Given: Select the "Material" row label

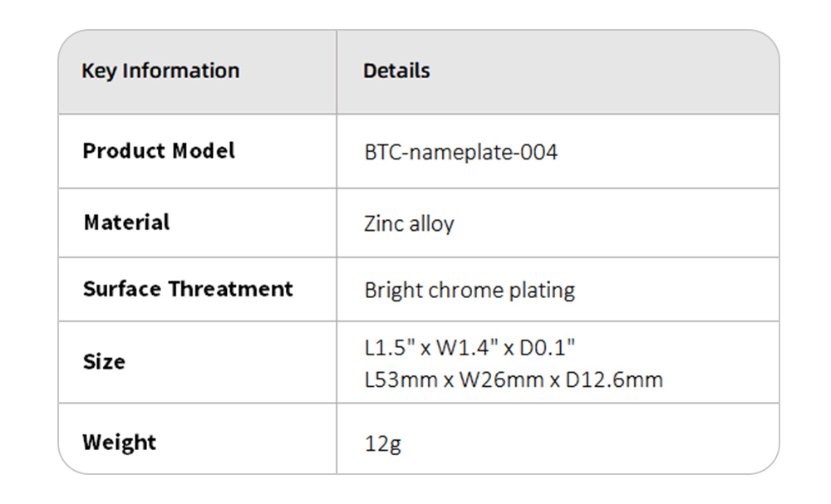Looking at the screenshot, I should pyautogui.click(x=126, y=223).
